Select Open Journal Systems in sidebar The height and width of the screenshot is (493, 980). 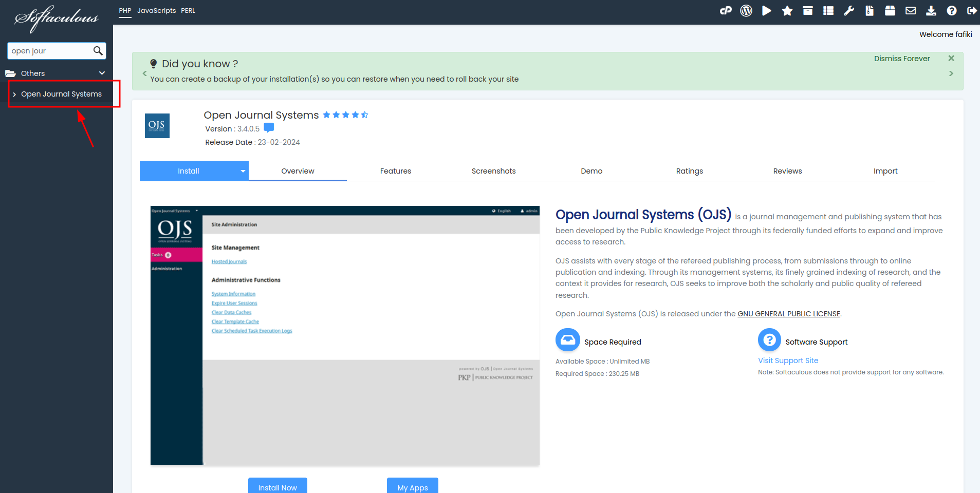pyautogui.click(x=61, y=94)
